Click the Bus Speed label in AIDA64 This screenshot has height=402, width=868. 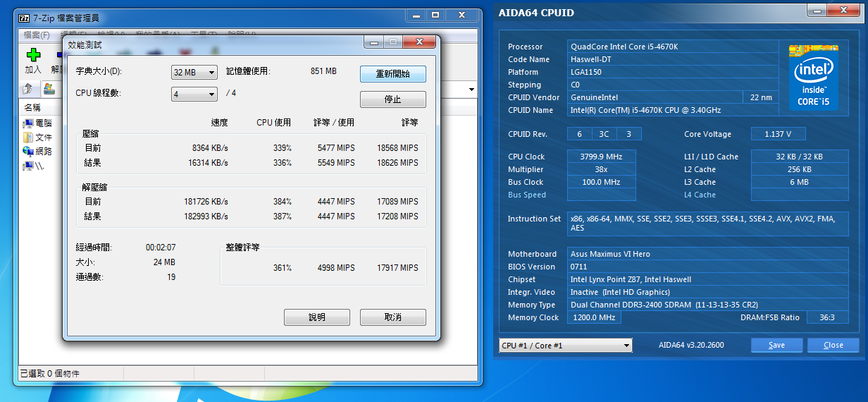click(x=527, y=195)
